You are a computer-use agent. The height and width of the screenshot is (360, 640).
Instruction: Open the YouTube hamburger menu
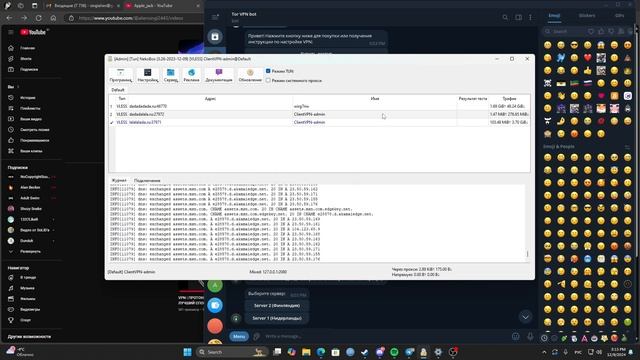11,32
